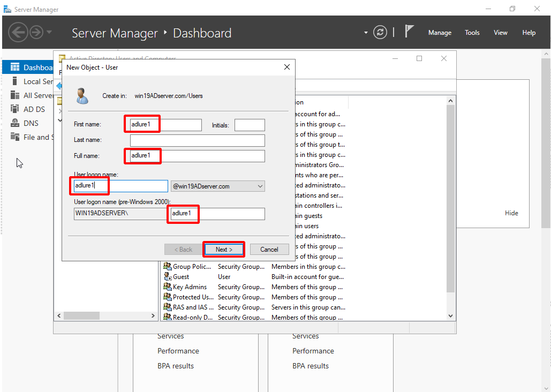551x392 pixels.
Task: Click the Next button
Action: (224, 249)
